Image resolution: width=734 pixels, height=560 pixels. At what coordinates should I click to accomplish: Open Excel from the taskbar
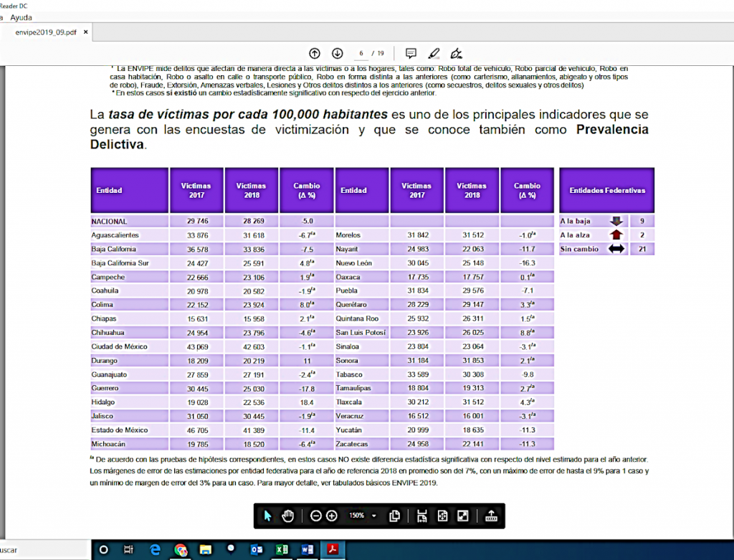pyautogui.click(x=282, y=549)
